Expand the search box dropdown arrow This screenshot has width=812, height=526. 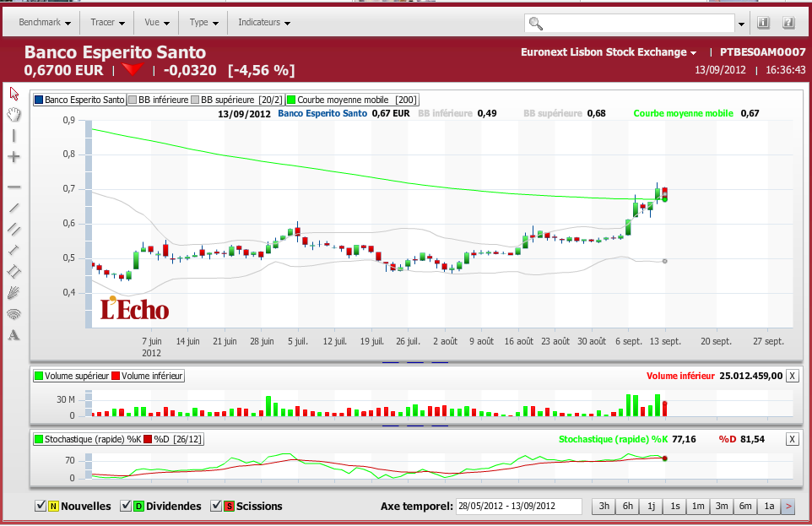pyautogui.click(x=742, y=24)
